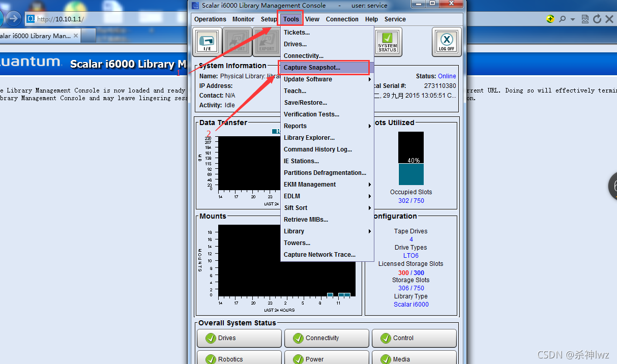Click the LTO6 drive type value
The width and height of the screenshot is (617, 364).
(x=411, y=256)
